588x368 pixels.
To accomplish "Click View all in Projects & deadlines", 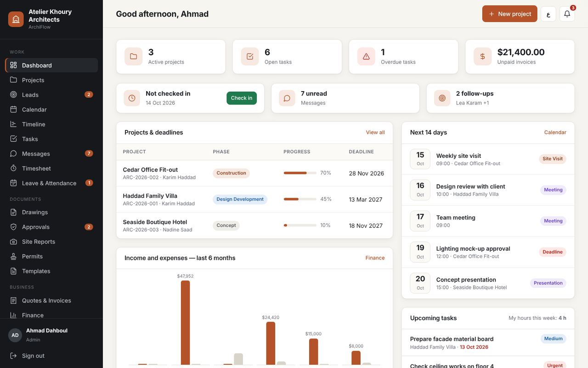I will 375,132.
